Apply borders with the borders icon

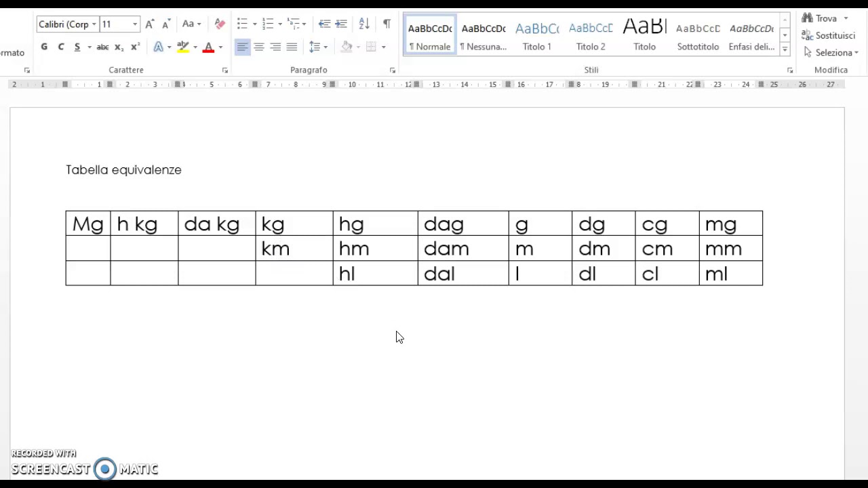371,47
